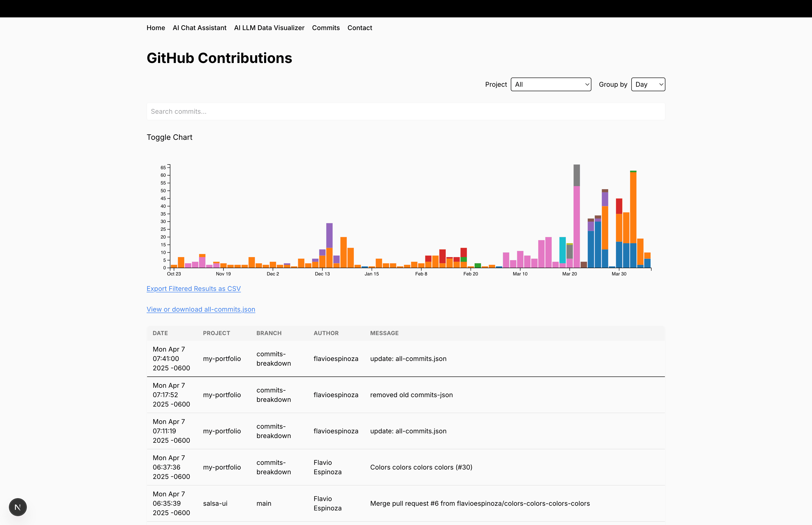
Task: Go to the Home page
Action: point(156,28)
